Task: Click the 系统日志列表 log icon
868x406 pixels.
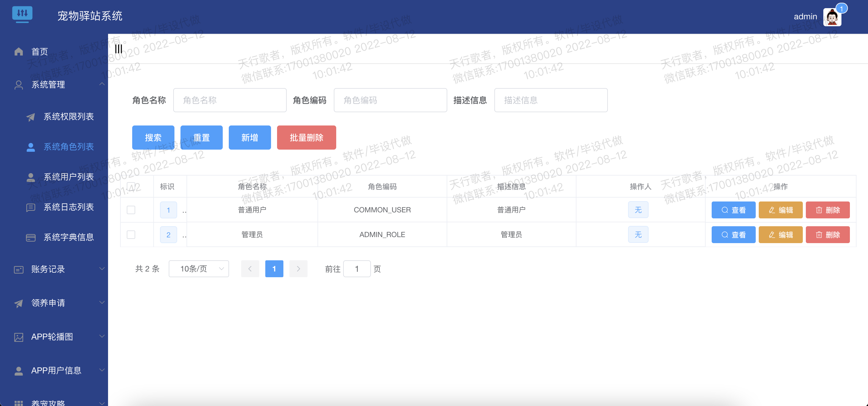Action: [31, 208]
